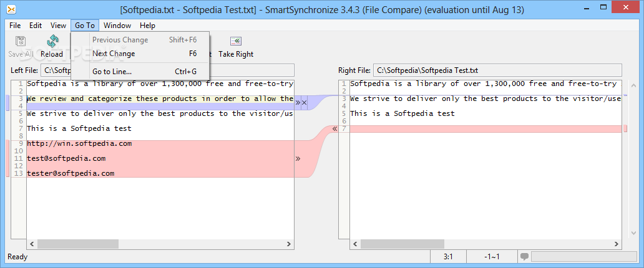644x268 pixels.
Task: Click right pane scroll-right arrow
Action: click(617, 244)
